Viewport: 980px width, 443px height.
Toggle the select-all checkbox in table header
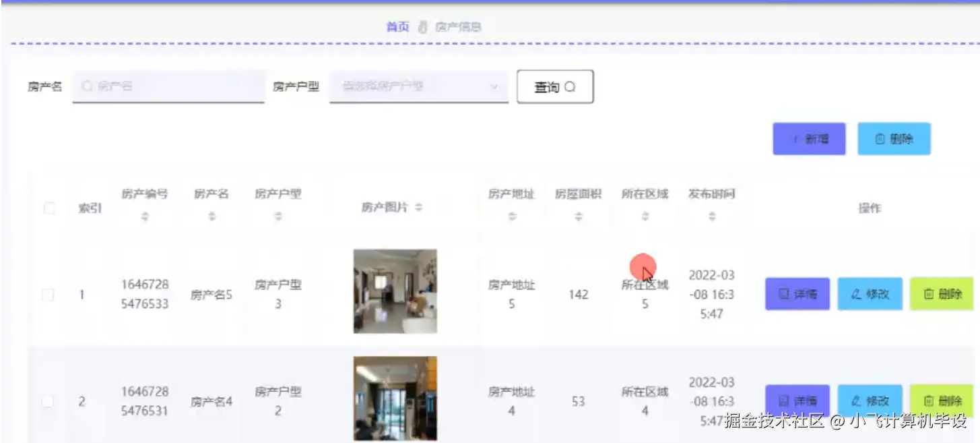[49, 208]
